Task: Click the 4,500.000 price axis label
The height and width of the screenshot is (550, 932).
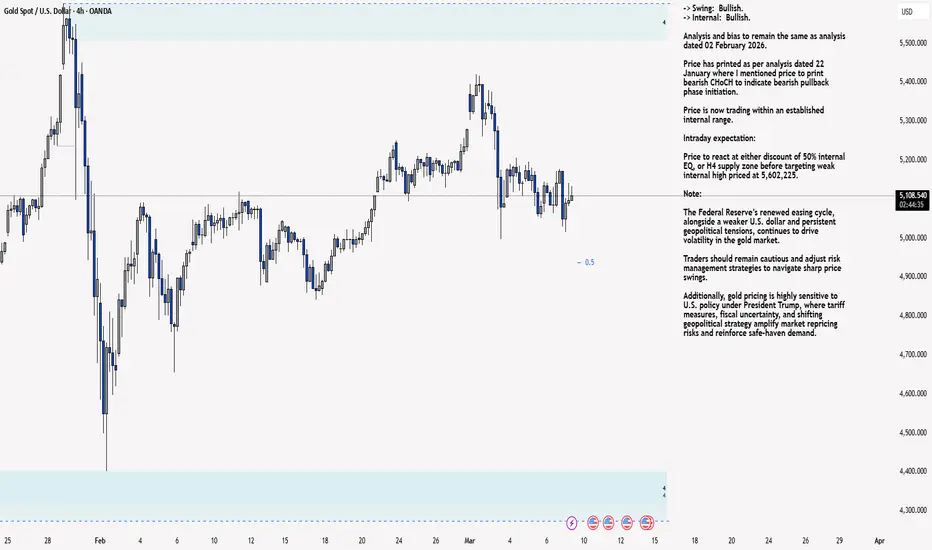Action: [913, 432]
